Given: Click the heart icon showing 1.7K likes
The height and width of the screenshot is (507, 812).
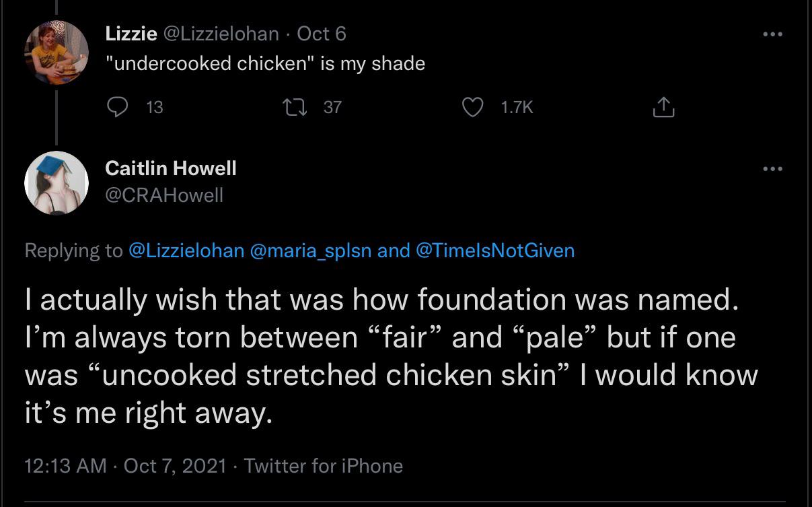Looking at the screenshot, I should (473, 106).
